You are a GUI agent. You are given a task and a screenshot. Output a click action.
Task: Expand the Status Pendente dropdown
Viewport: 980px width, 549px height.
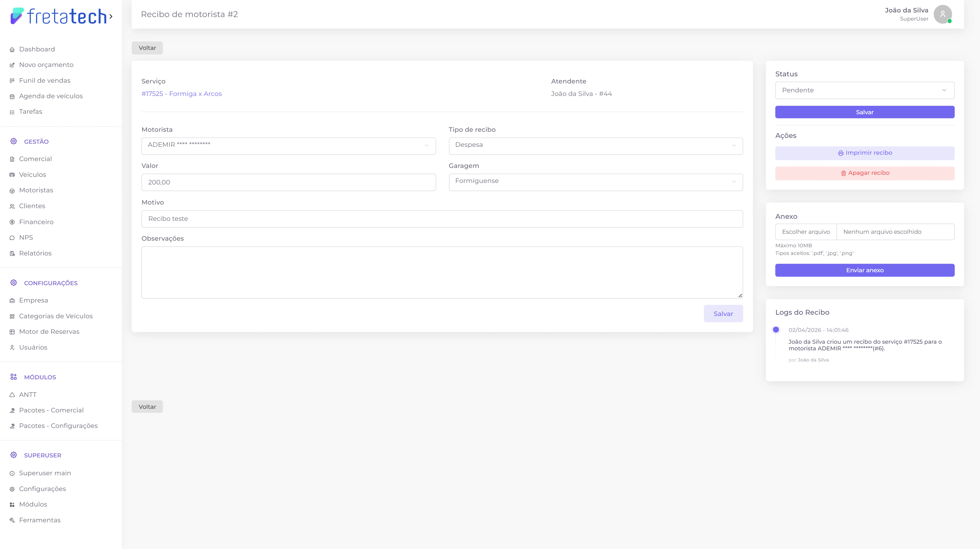point(864,91)
